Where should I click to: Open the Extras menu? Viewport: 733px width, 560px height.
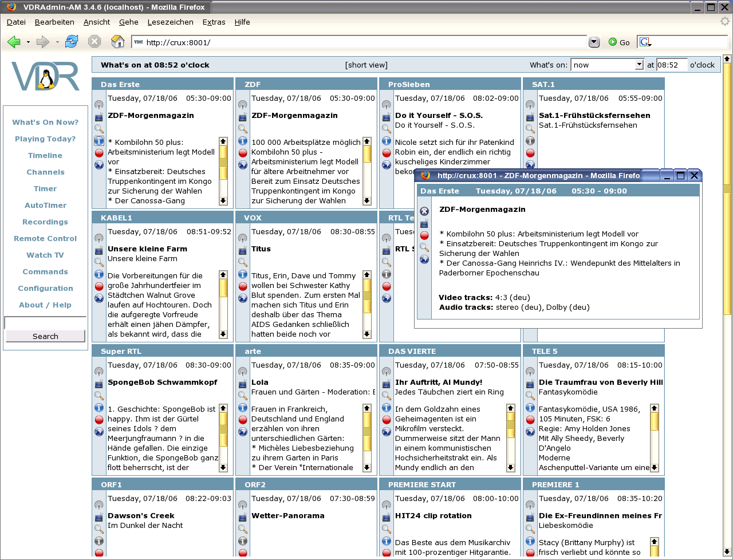tap(214, 22)
